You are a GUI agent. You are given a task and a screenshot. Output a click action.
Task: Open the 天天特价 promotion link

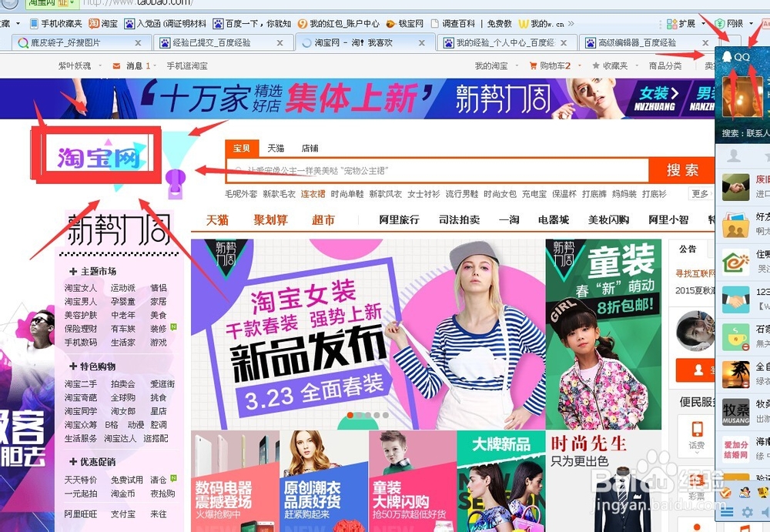(x=81, y=480)
